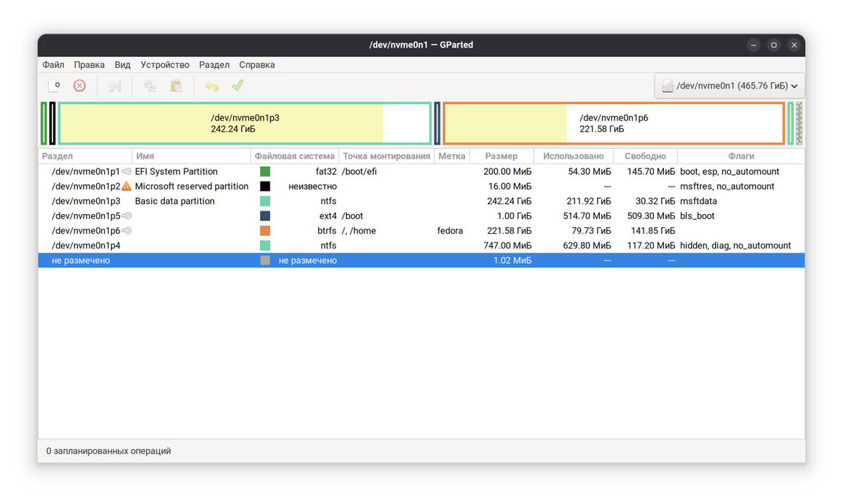
Task: Maximize the GParted window
Action: pos(773,45)
